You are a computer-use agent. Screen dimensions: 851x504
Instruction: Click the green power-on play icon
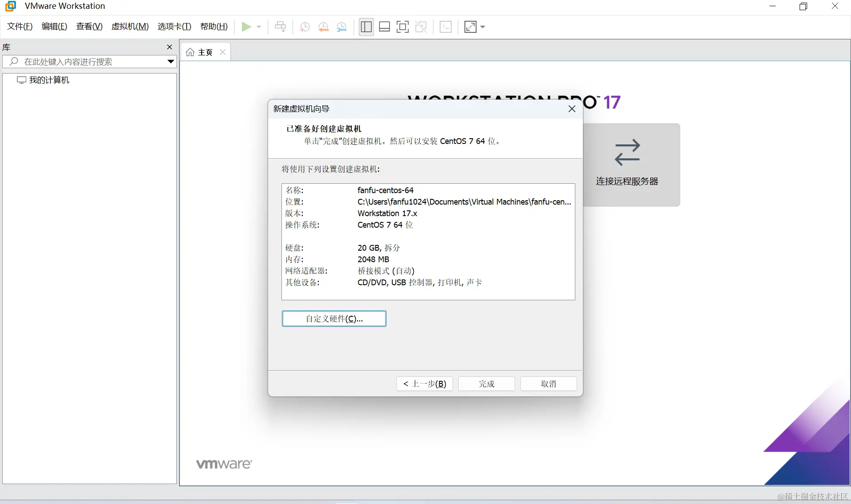[x=246, y=27]
